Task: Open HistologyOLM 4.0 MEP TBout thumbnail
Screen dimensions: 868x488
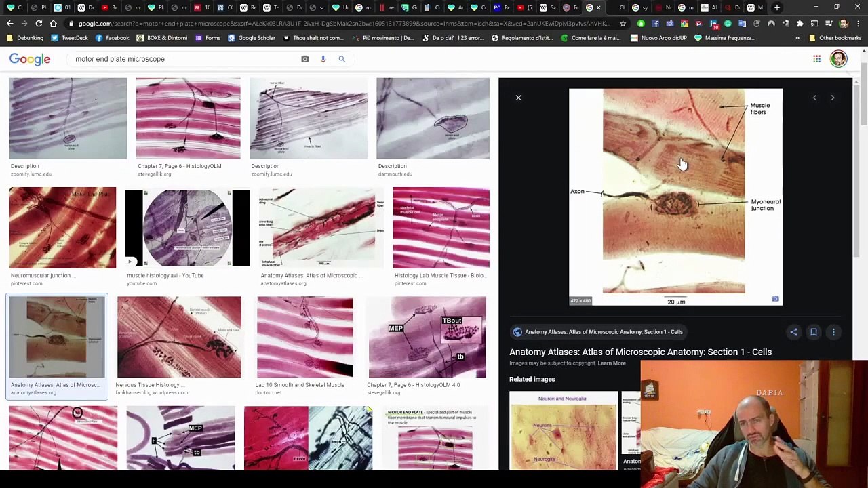Action: [x=427, y=337]
